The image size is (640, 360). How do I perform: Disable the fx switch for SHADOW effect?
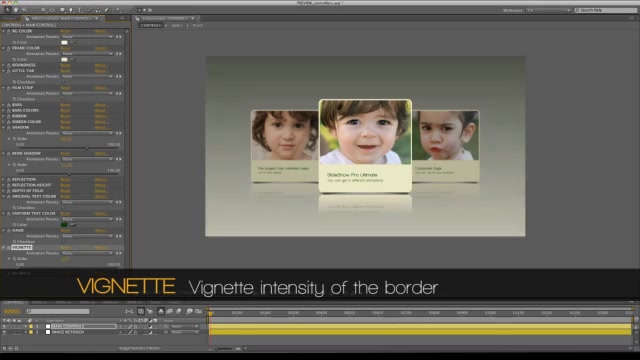point(8,127)
